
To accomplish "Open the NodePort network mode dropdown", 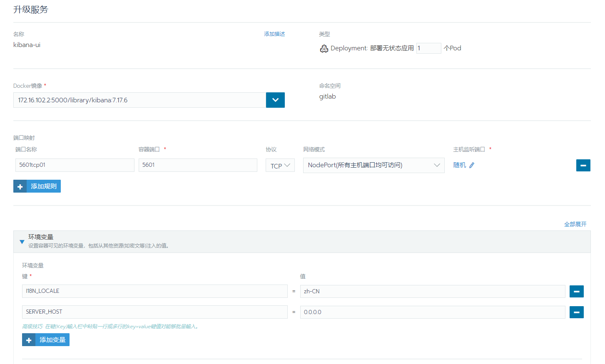I will click(x=373, y=165).
